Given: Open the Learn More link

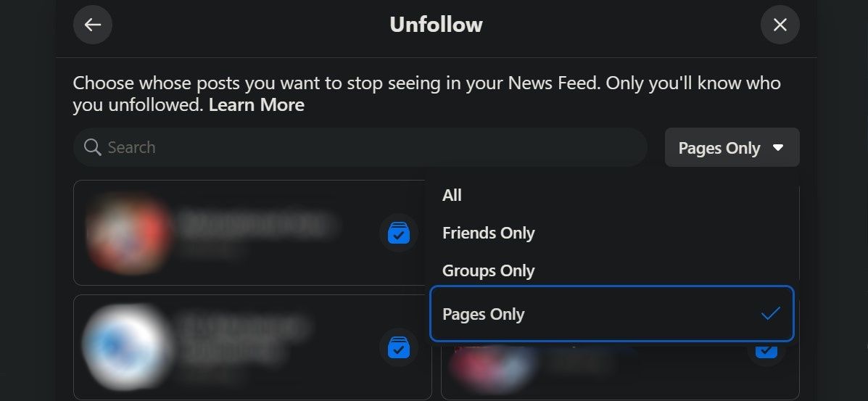Looking at the screenshot, I should tap(256, 105).
